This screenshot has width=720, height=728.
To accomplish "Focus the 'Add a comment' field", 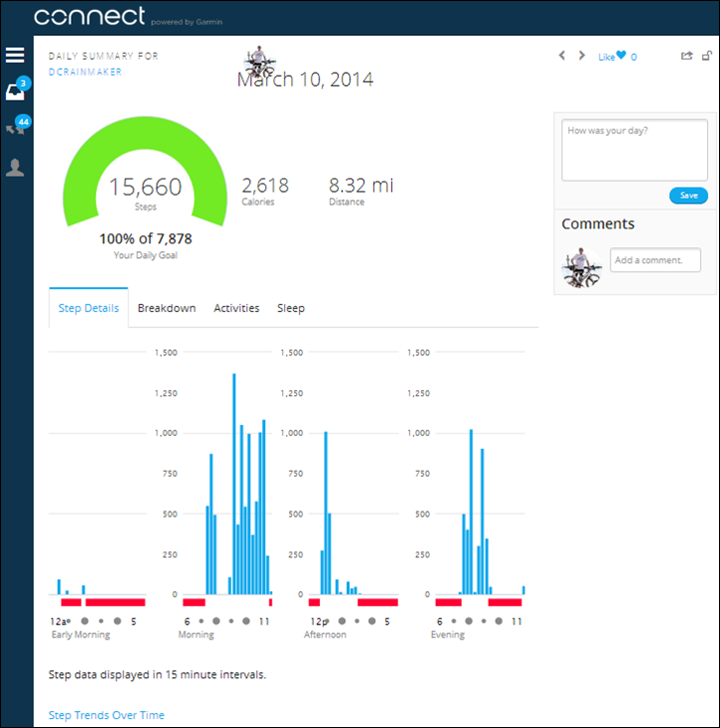I will pos(655,260).
